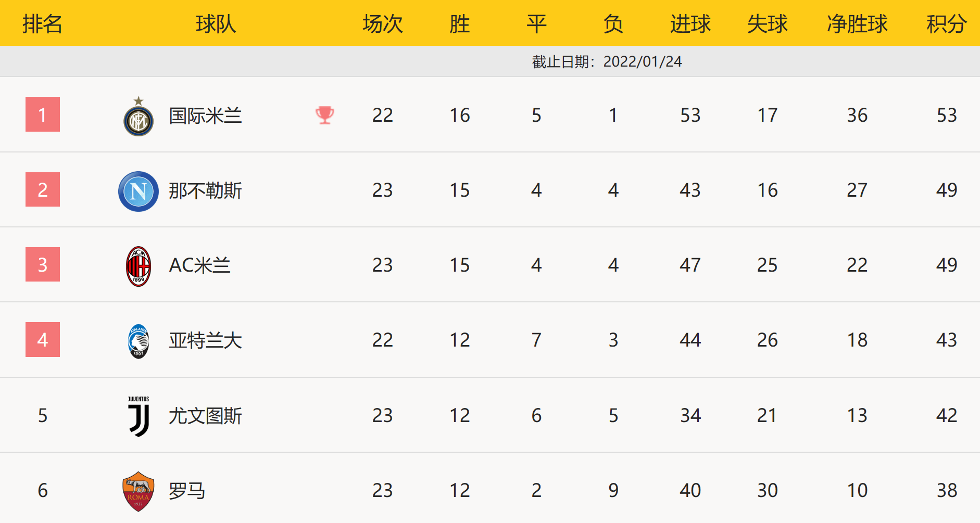The height and width of the screenshot is (523, 980).
Task: Click the Inter Milan club crest
Action: click(x=138, y=118)
